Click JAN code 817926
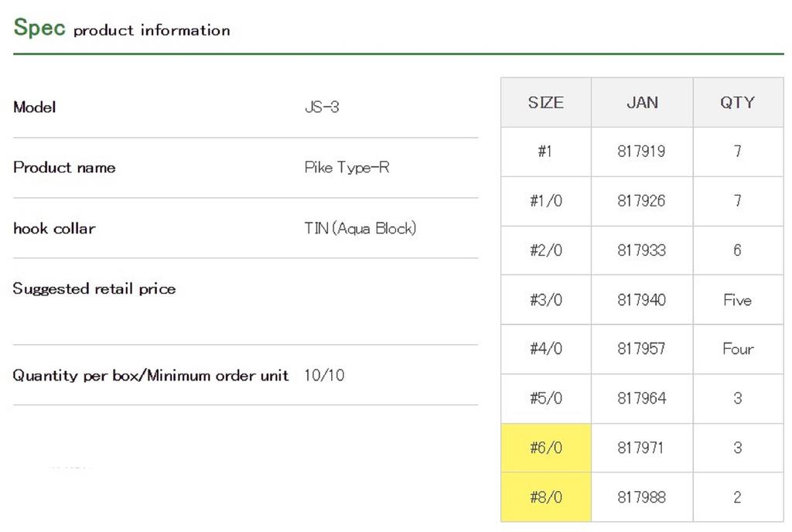 point(641,201)
